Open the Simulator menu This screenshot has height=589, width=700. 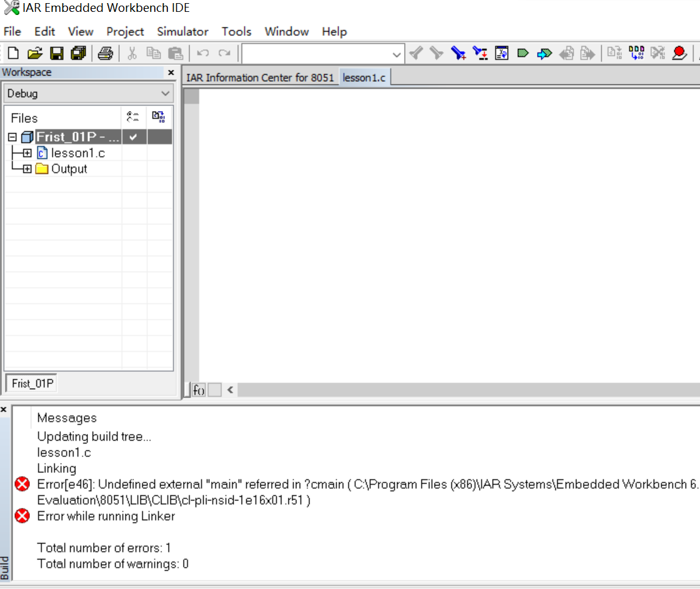182,32
